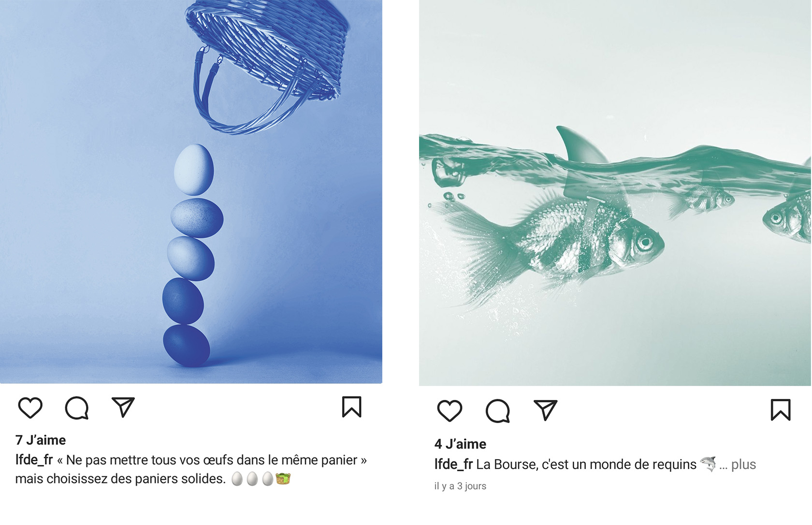View likes list via '4 J'aime'

tap(460, 444)
